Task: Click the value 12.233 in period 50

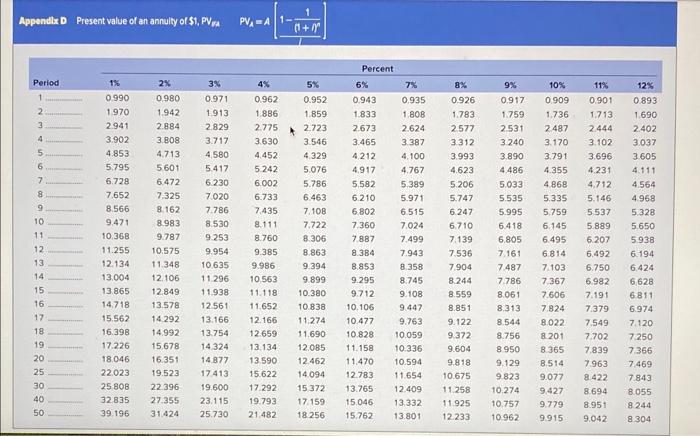Action: tap(456, 417)
